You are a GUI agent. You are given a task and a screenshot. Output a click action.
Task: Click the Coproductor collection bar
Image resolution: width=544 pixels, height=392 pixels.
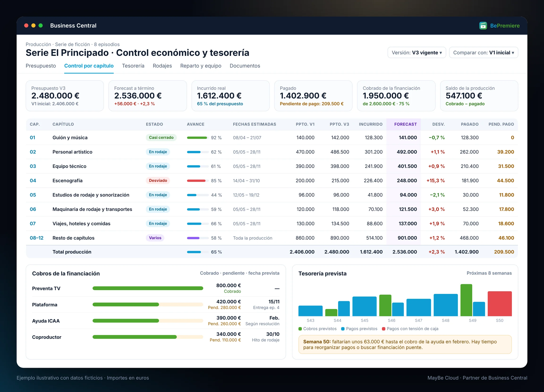(x=148, y=337)
